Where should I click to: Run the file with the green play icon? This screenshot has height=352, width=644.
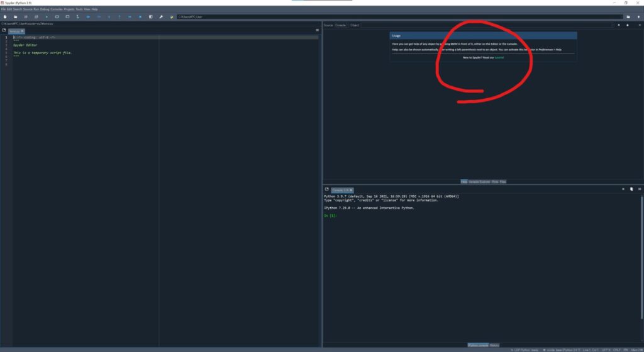(x=47, y=17)
